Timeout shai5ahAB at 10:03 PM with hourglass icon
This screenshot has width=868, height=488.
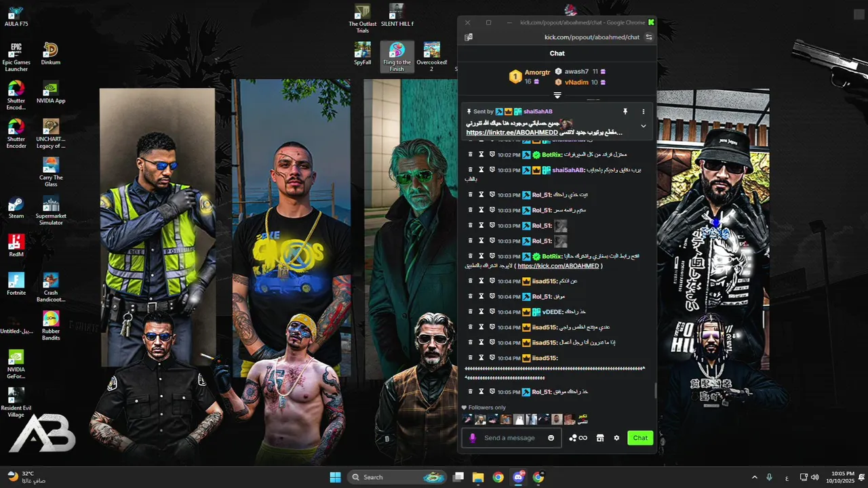[x=481, y=170]
